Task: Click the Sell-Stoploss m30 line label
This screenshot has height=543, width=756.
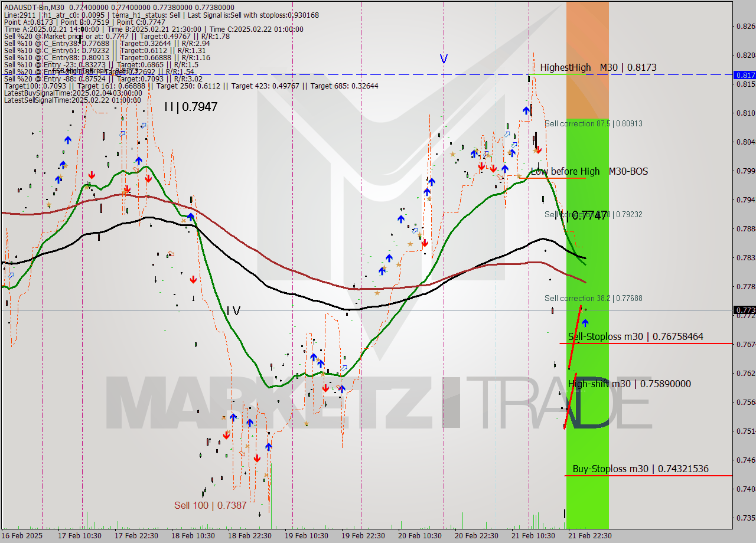Action: pyautogui.click(x=636, y=336)
